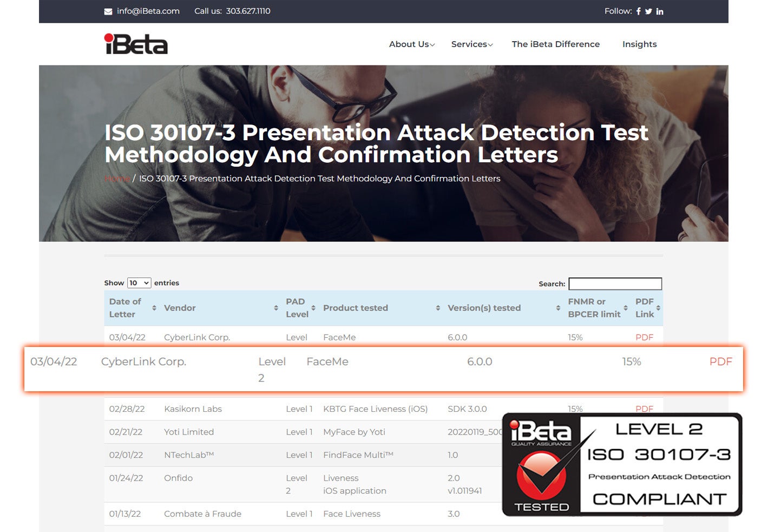
Task: Sort by Product tested column
Action: tap(381, 308)
